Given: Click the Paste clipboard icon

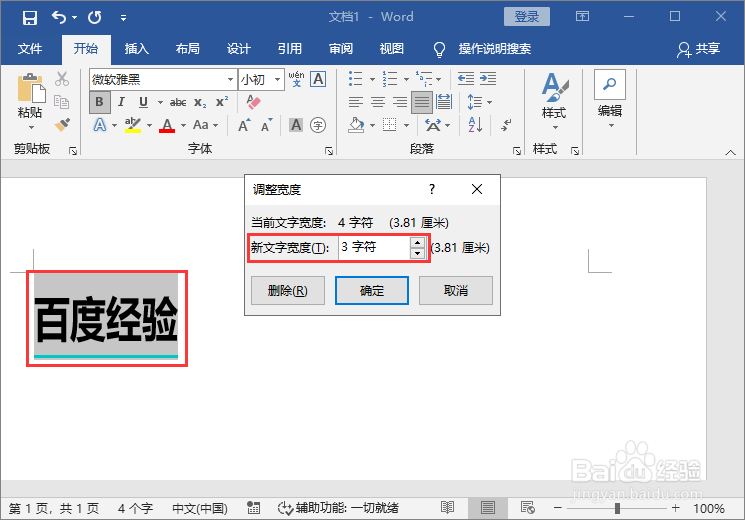Looking at the screenshot, I should 30,88.
